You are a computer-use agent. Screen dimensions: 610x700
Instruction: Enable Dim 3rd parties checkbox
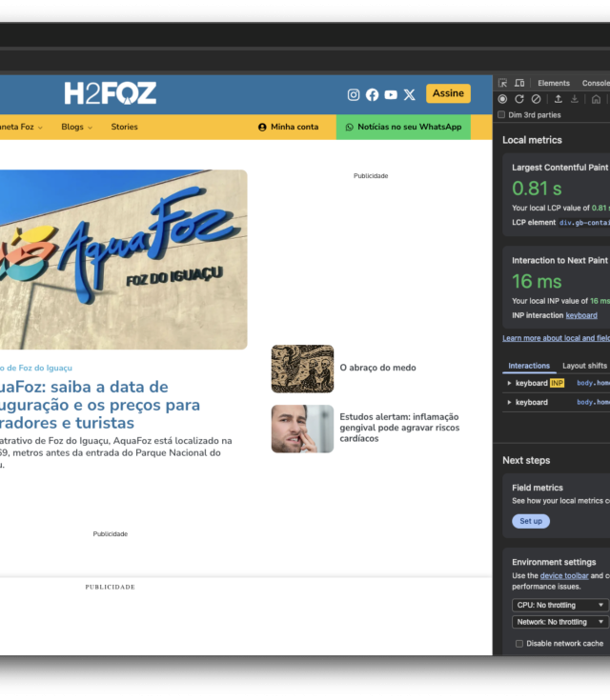[x=502, y=115]
